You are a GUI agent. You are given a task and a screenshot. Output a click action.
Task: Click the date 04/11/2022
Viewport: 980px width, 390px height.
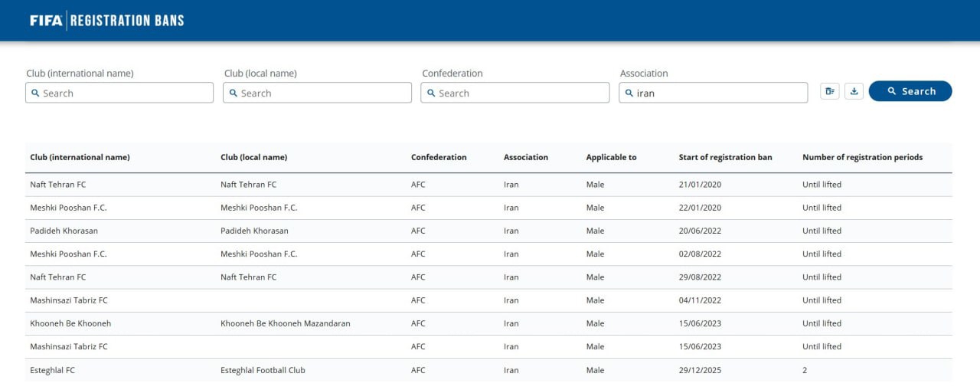point(700,300)
